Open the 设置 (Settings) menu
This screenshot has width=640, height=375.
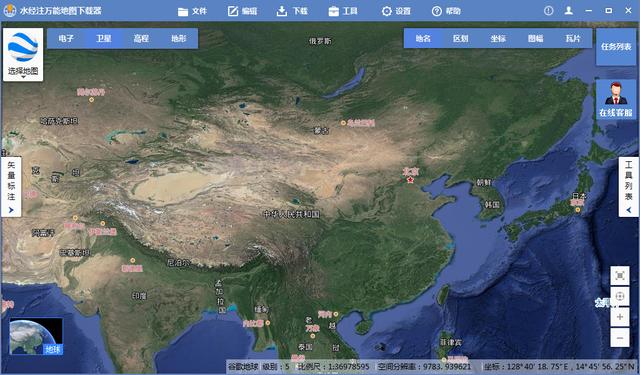(396, 11)
